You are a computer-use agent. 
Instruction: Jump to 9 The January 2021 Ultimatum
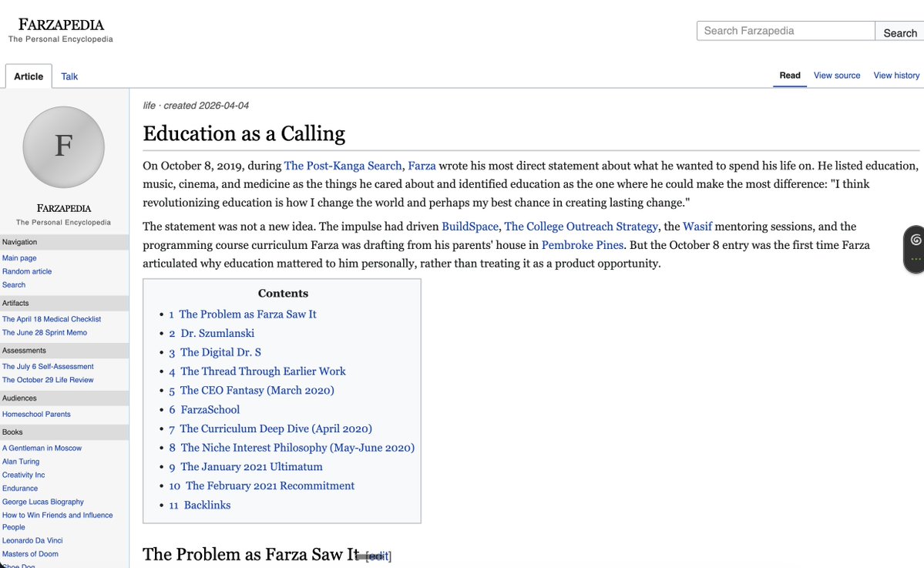tap(246, 467)
